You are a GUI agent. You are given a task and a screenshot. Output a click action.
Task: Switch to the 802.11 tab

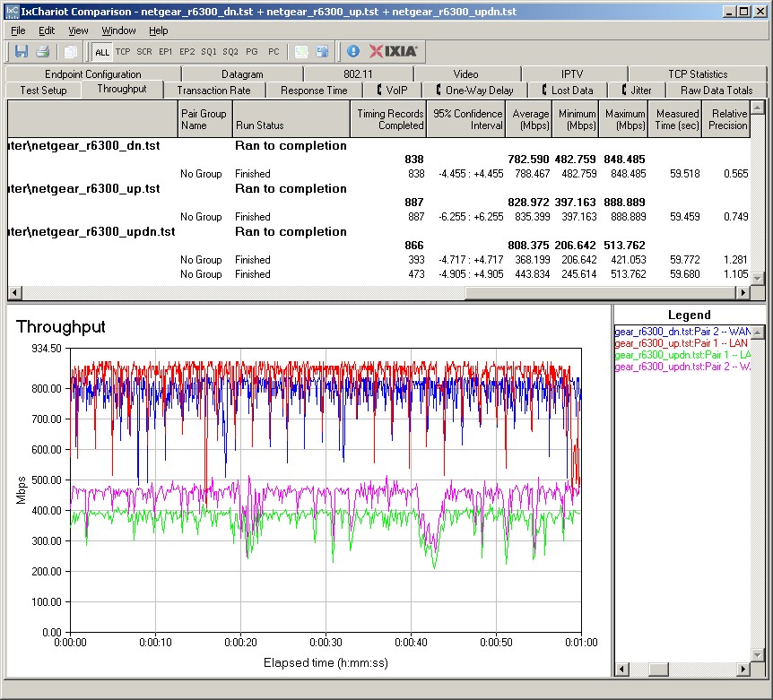358,73
